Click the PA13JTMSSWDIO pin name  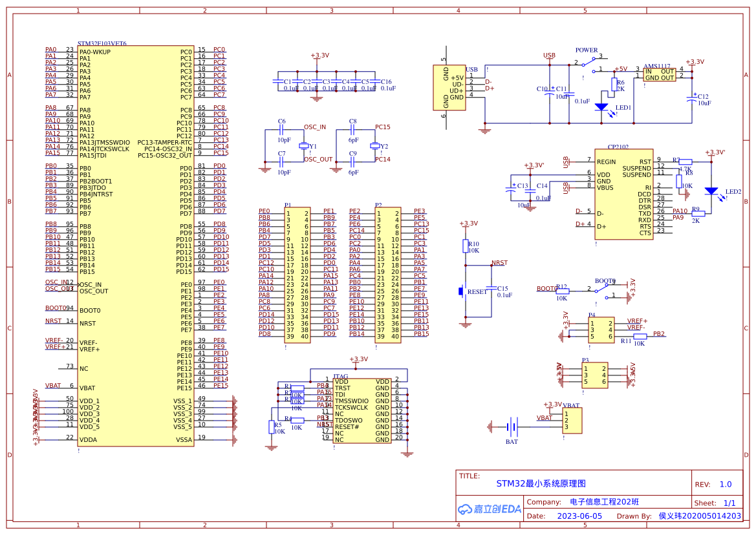(105, 143)
